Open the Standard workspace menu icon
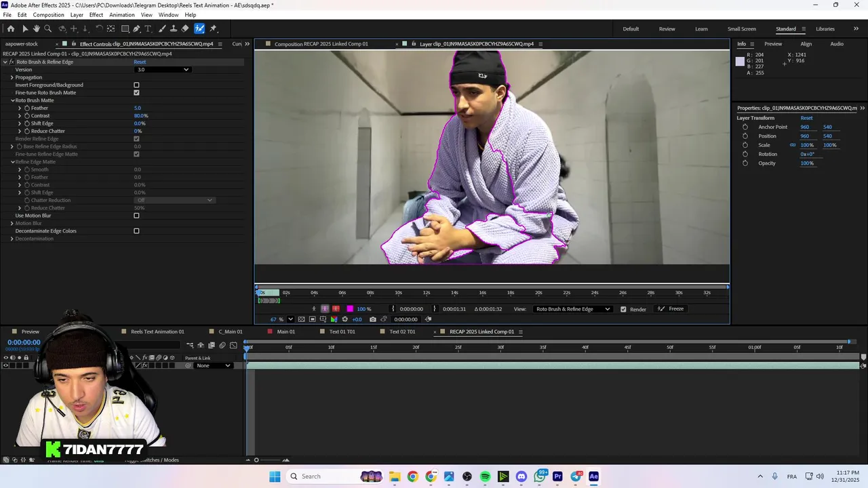The image size is (868, 488). [x=804, y=29]
